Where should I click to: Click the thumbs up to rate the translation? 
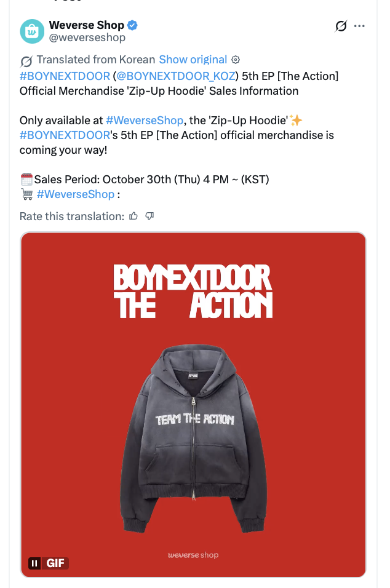pyautogui.click(x=133, y=215)
